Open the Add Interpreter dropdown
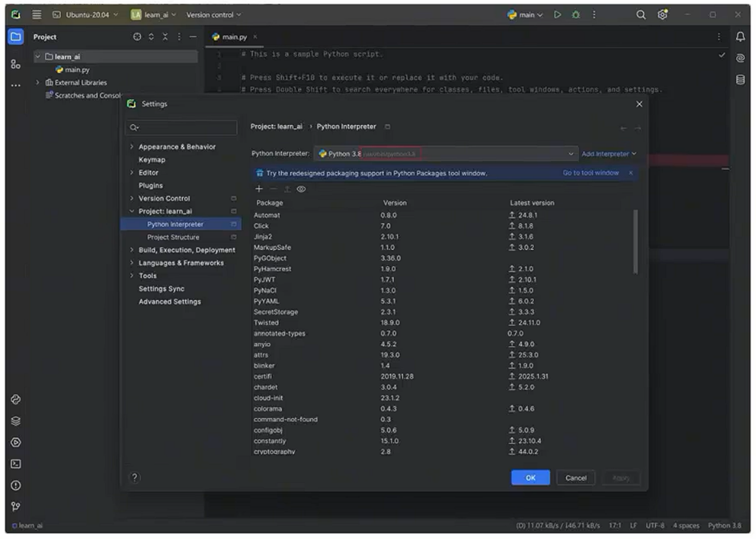This screenshot has width=756, height=539. (x=609, y=154)
